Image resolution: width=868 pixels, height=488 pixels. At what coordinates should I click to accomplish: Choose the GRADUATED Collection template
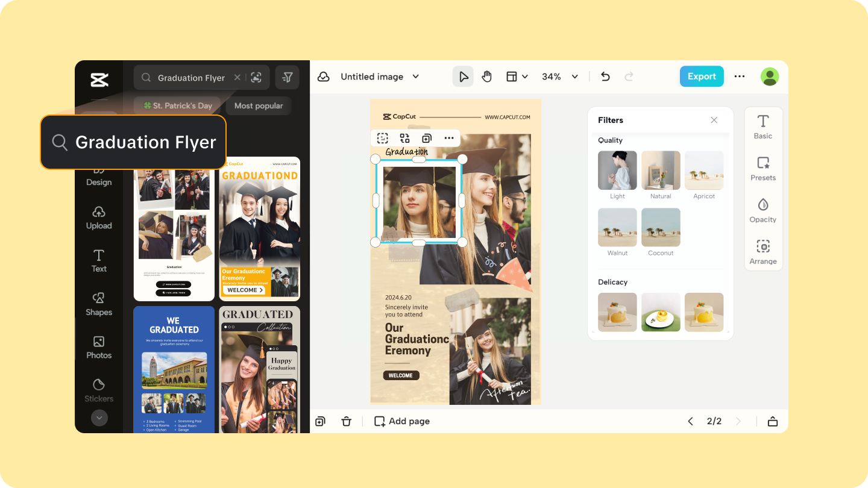pyautogui.click(x=259, y=369)
